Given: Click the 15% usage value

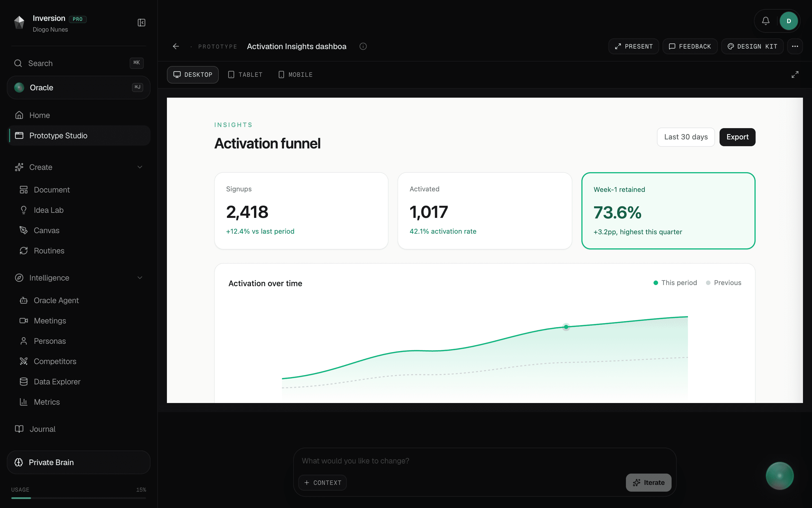Looking at the screenshot, I should click(x=141, y=490).
